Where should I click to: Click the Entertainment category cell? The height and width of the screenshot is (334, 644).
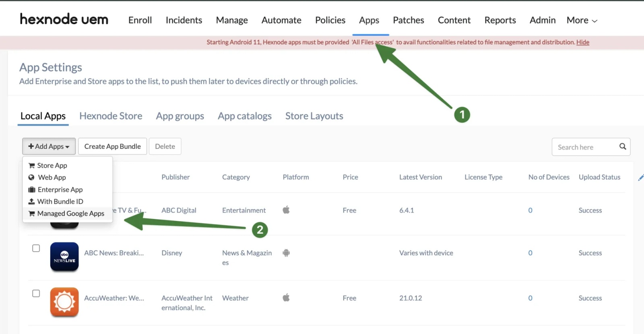pyautogui.click(x=244, y=210)
